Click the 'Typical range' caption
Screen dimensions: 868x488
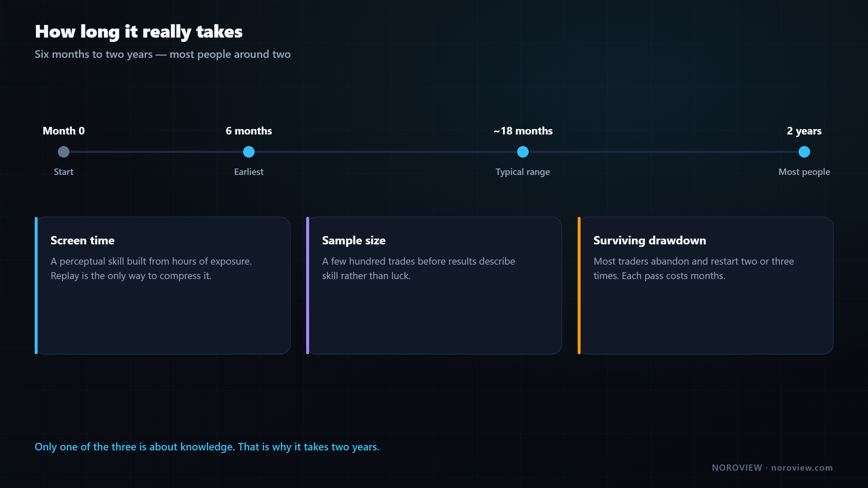[x=523, y=172]
